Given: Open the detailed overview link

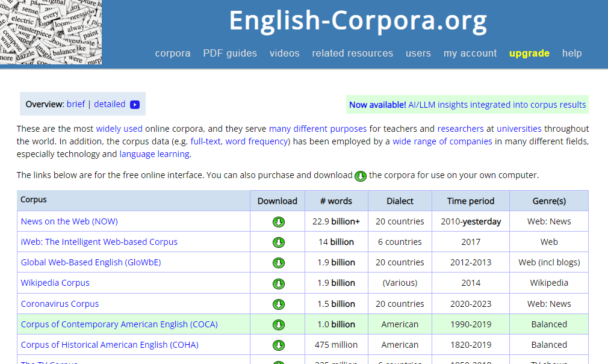Looking at the screenshot, I should click(x=110, y=104).
